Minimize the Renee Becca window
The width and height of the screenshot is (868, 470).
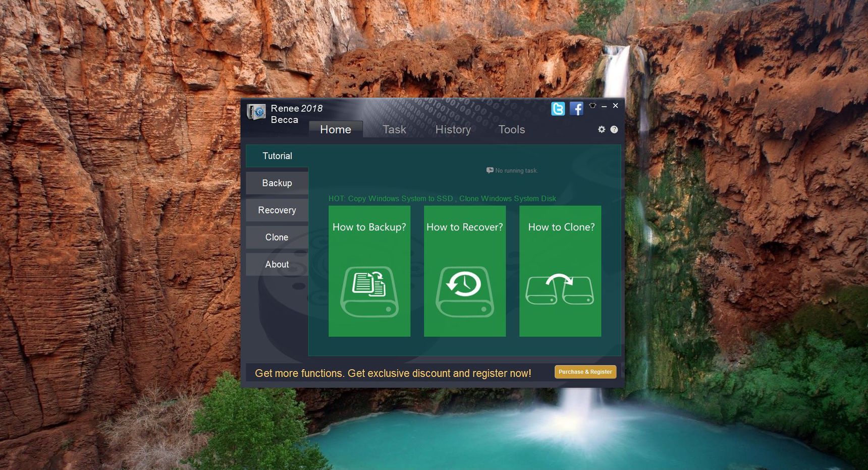(x=604, y=106)
